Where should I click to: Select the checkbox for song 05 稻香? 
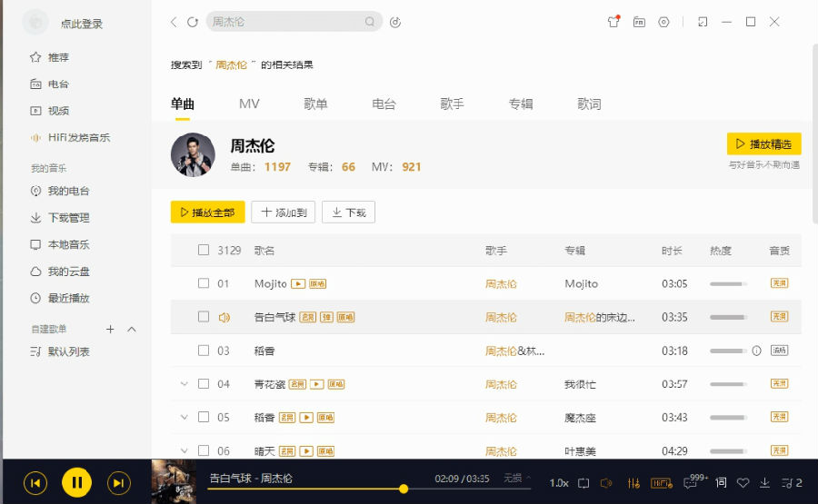204,417
